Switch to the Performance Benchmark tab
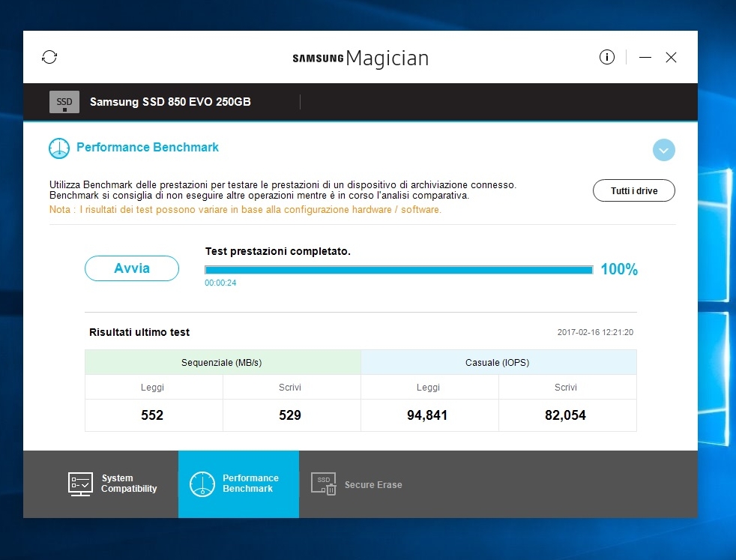 click(x=238, y=484)
